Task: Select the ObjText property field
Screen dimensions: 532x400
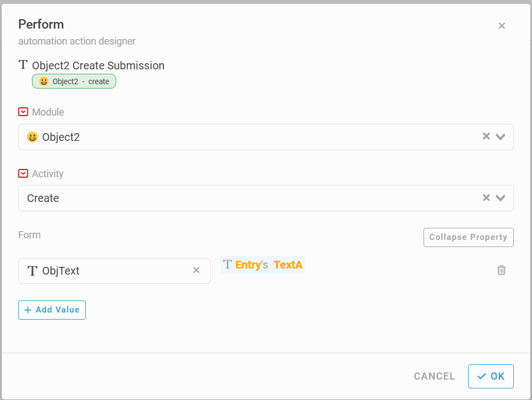Action: point(110,271)
